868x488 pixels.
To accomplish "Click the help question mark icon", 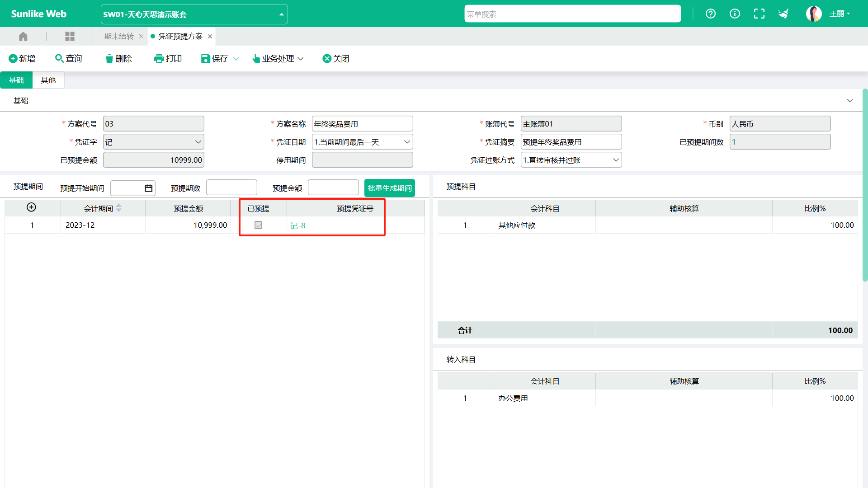I will [x=710, y=14].
